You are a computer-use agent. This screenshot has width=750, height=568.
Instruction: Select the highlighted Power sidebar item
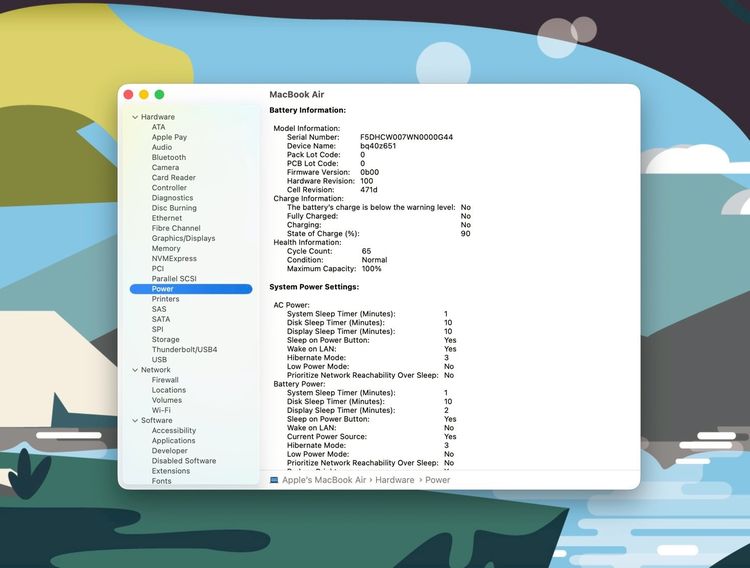(x=191, y=289)
